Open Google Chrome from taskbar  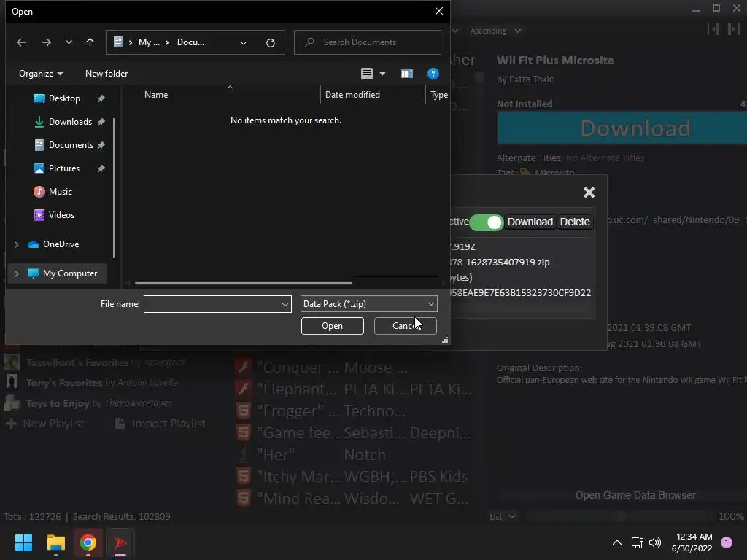88,542
